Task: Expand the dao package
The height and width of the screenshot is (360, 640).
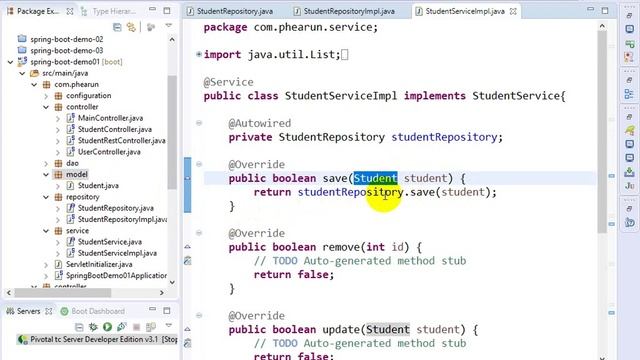Action: (x=46, y=163)
